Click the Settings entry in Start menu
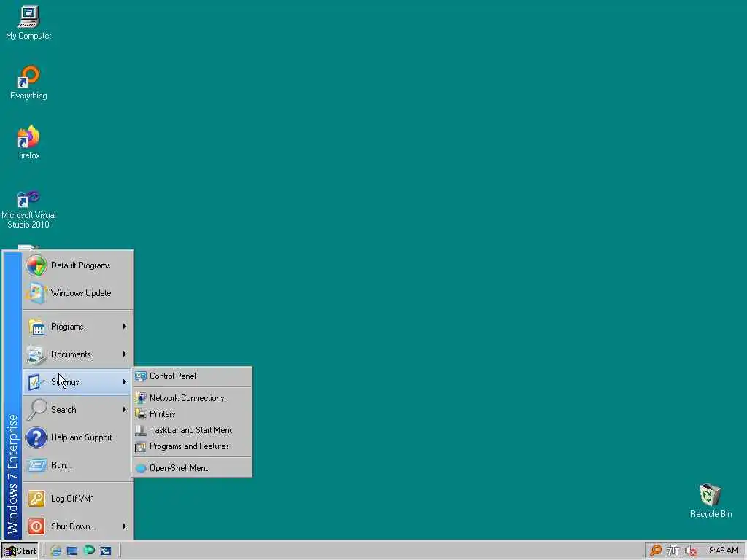 (78, 382)
